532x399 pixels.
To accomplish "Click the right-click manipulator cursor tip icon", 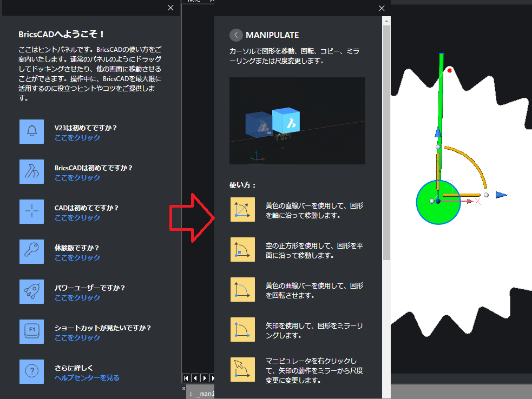I will pos(242,369).
